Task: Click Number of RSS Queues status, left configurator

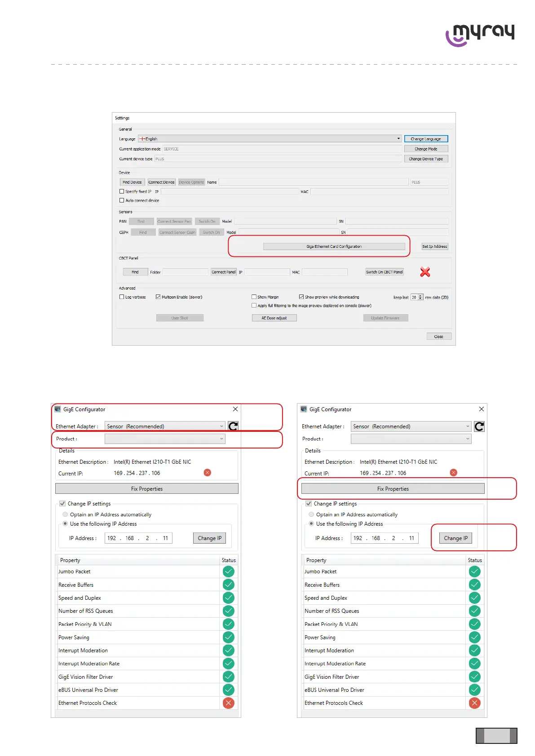Action: pos(229,611)
